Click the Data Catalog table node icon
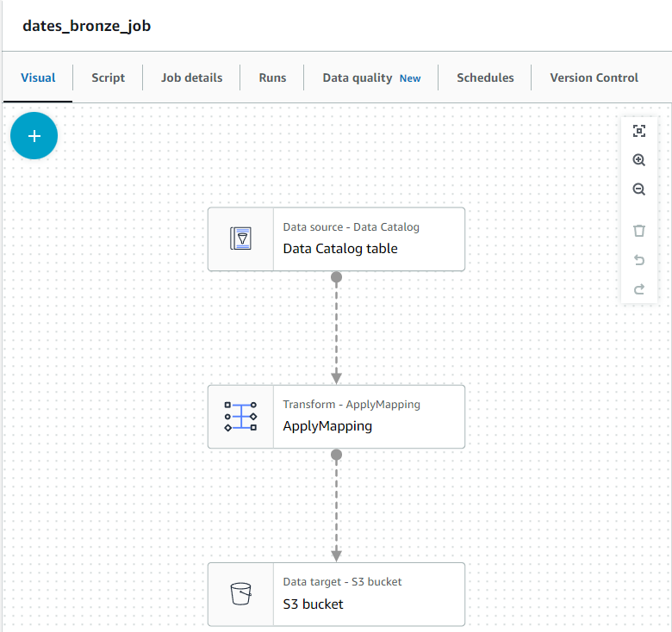The image size is (672, 632). [240, 239]
